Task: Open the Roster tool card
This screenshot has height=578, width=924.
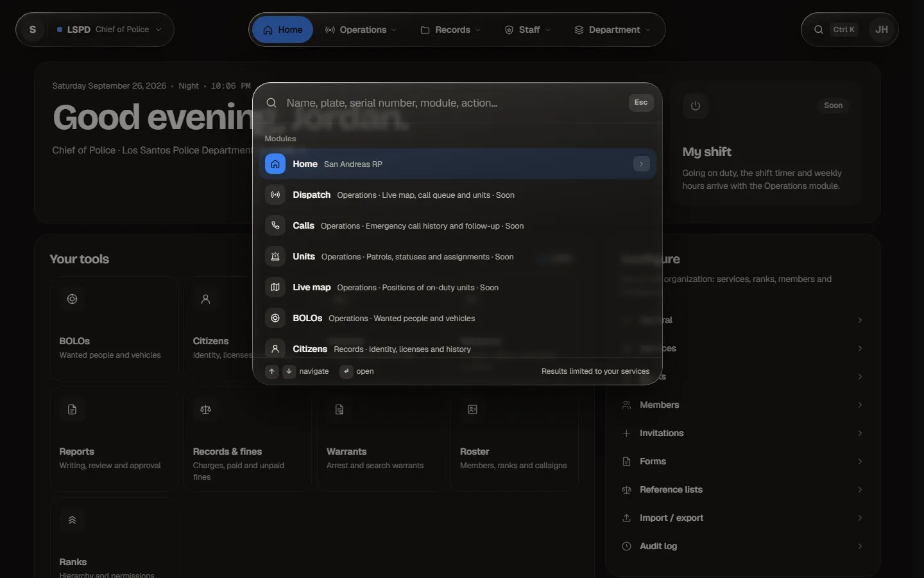Action: 515,439
